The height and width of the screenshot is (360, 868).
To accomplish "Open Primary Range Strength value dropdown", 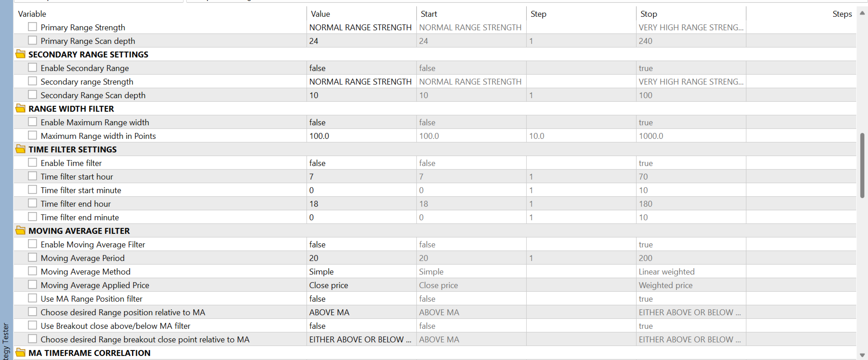I will (361, 27).
